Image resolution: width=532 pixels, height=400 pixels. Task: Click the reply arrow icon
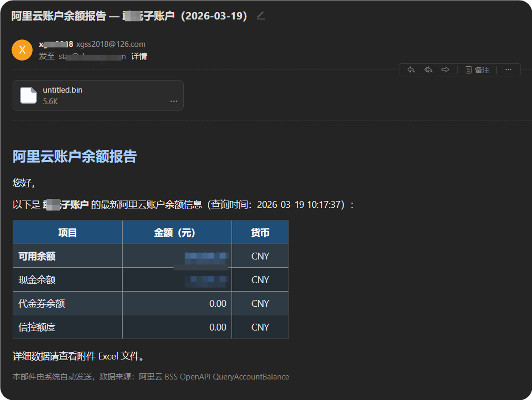[x=411, y=69]
